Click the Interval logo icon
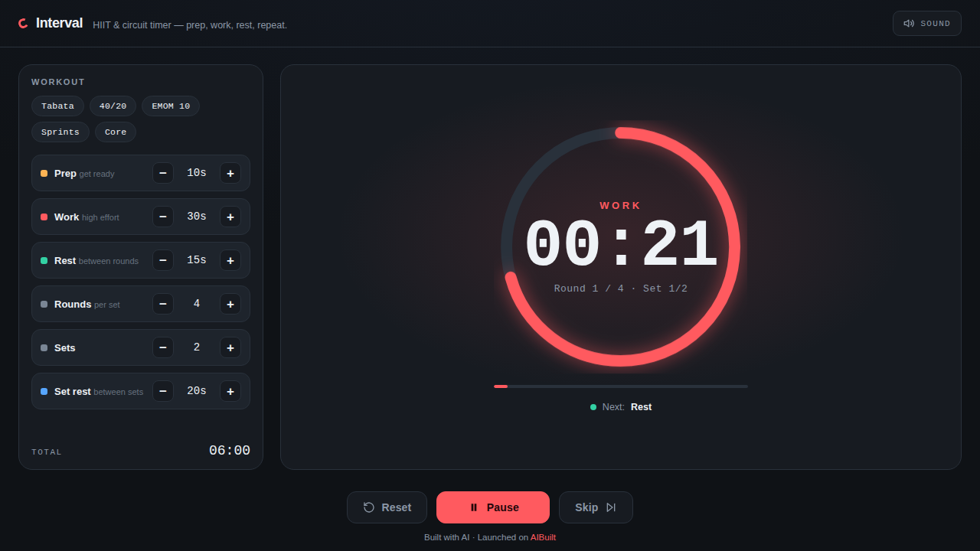 pos(23,24)
